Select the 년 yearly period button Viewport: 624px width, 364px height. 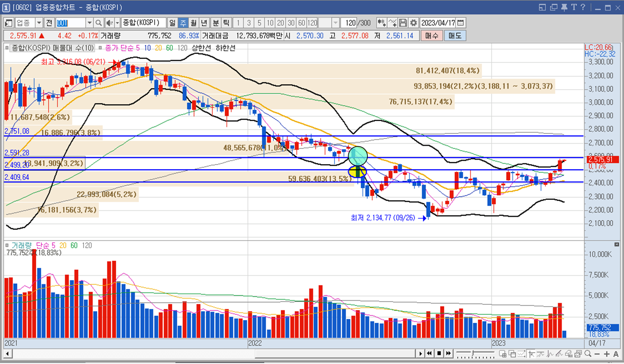point(204,23)
